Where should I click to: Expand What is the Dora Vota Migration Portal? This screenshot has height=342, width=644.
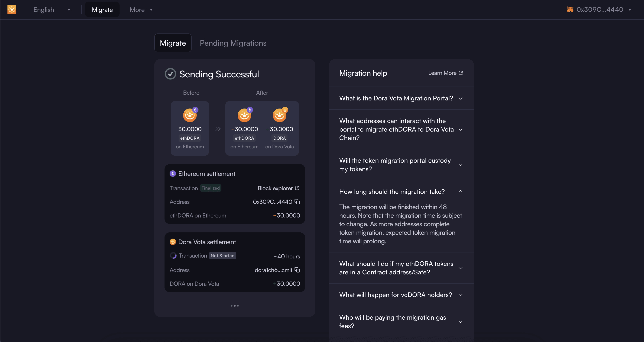pyautogui.click(x=401, y=98)
